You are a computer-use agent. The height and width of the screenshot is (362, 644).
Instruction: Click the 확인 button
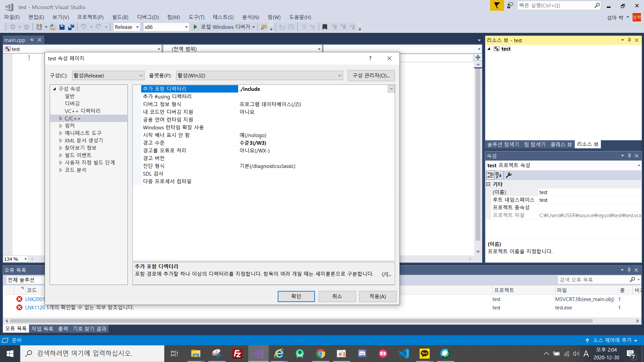[296, 296]
